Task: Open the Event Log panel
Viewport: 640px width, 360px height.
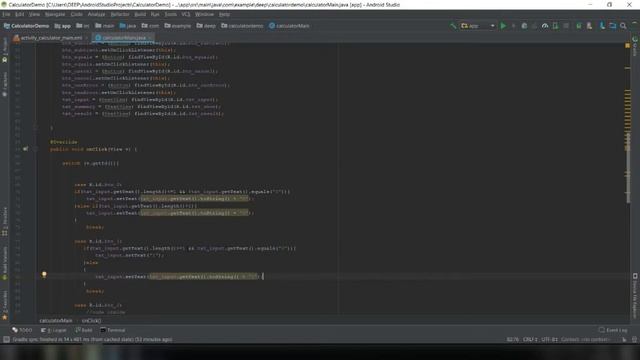Action: coord(613,330)
